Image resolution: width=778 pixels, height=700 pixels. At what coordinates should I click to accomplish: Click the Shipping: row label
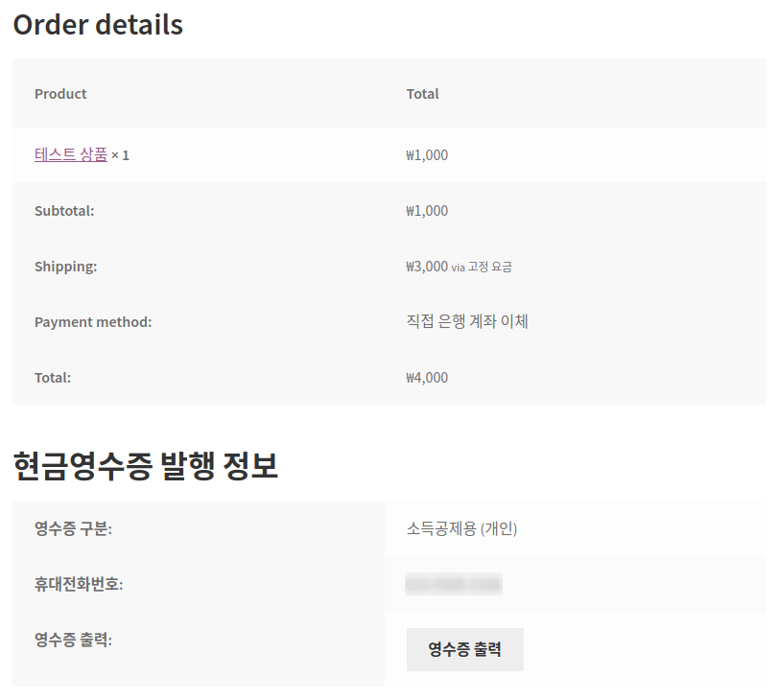[x=65, y=267]
